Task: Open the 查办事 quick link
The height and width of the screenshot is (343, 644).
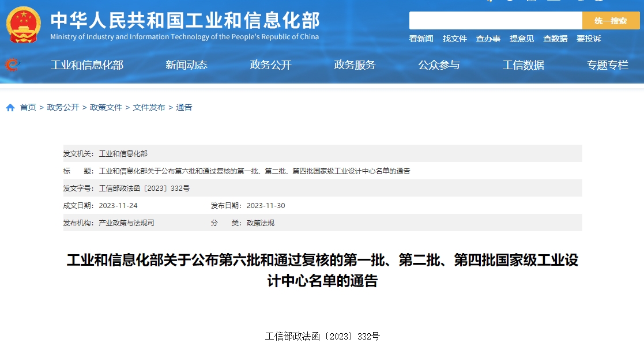Action: [x=488, y=39]
